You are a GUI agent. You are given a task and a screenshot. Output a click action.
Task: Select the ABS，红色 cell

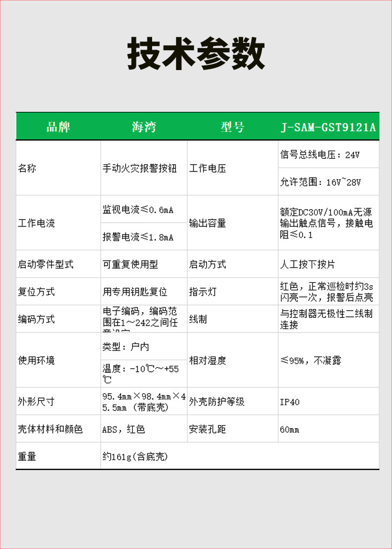tap(144, 429)
